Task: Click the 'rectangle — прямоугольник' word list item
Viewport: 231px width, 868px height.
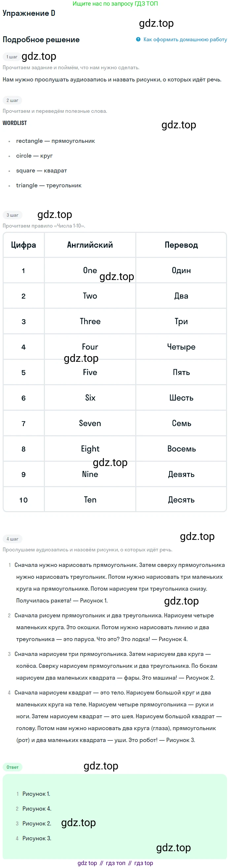Action: point(56,141)
